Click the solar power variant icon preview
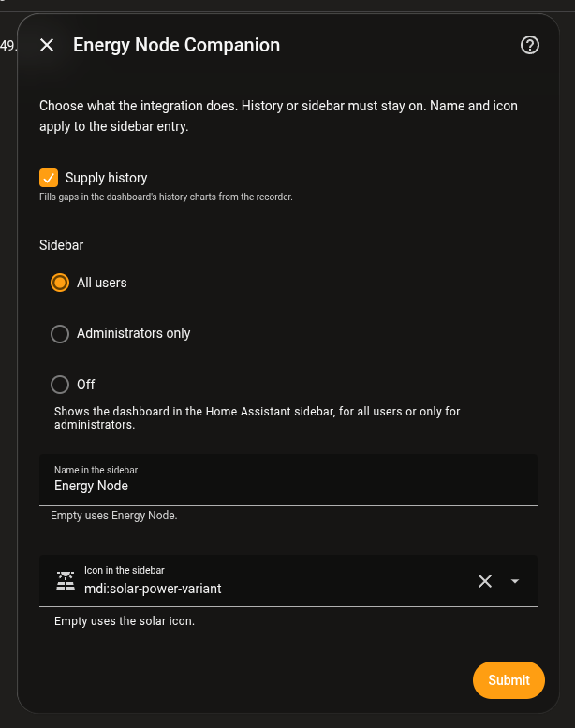 point(66,581)
